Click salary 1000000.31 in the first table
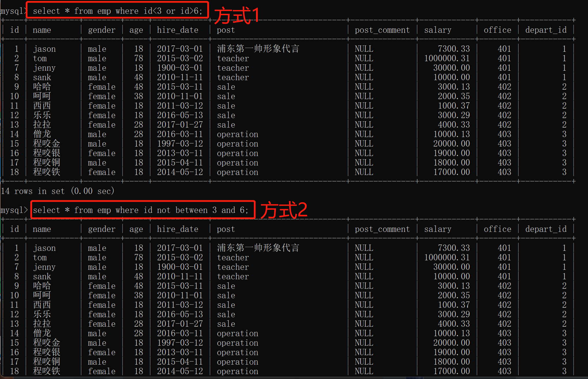 [447, 58]
